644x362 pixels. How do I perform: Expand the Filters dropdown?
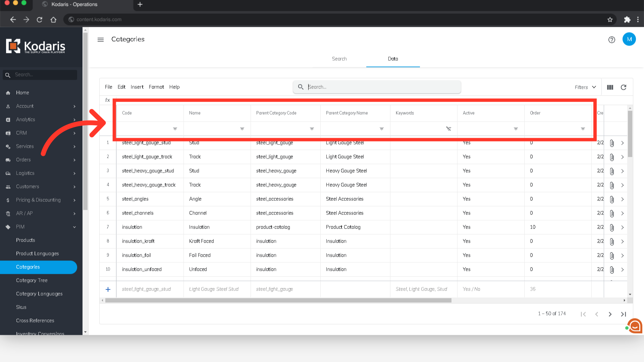(585, 87)
